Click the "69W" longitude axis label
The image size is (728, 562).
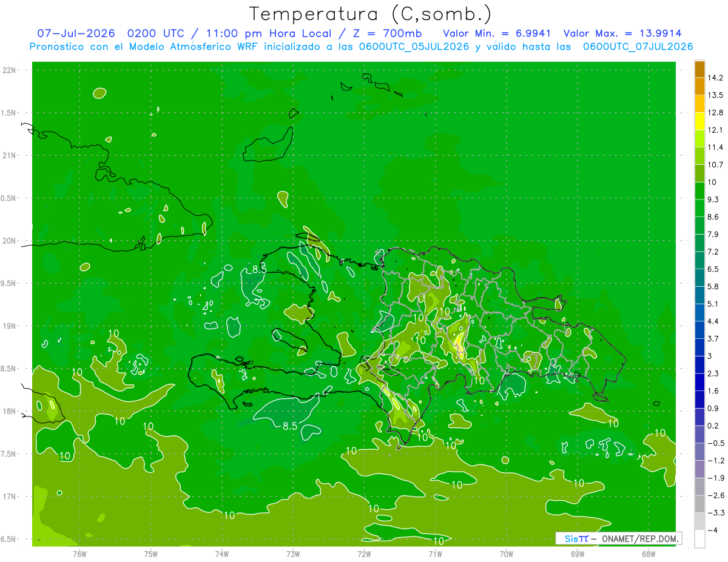pyautogui.click(x=577, y=554)
